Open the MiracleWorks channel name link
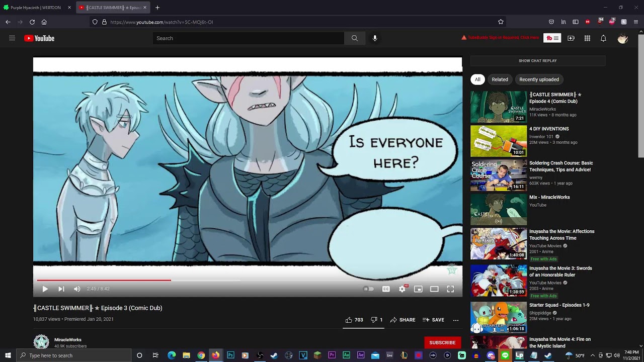Viewport: 644px width, 362px height. pyautogui.click(x=68, y=340)
